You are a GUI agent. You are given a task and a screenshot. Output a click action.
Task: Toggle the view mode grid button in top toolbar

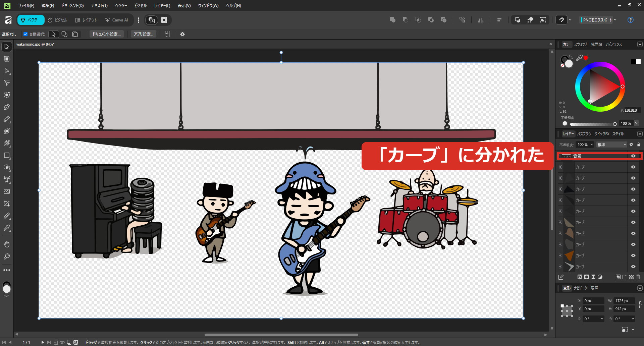(x=164, y=20)
